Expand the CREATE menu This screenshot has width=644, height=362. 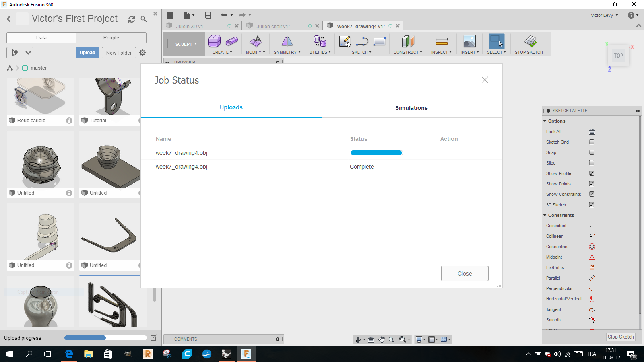tap(222, 52)
